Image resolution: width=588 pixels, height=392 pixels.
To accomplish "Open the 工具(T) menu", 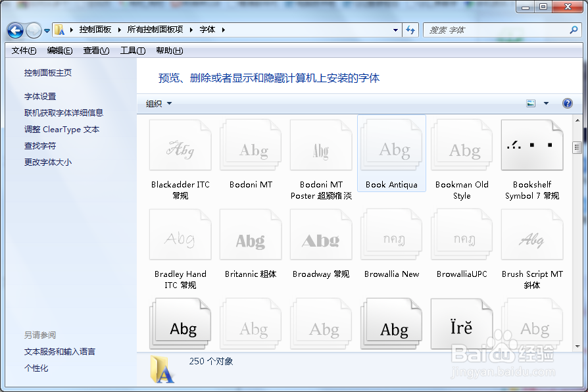I will 133,51.
